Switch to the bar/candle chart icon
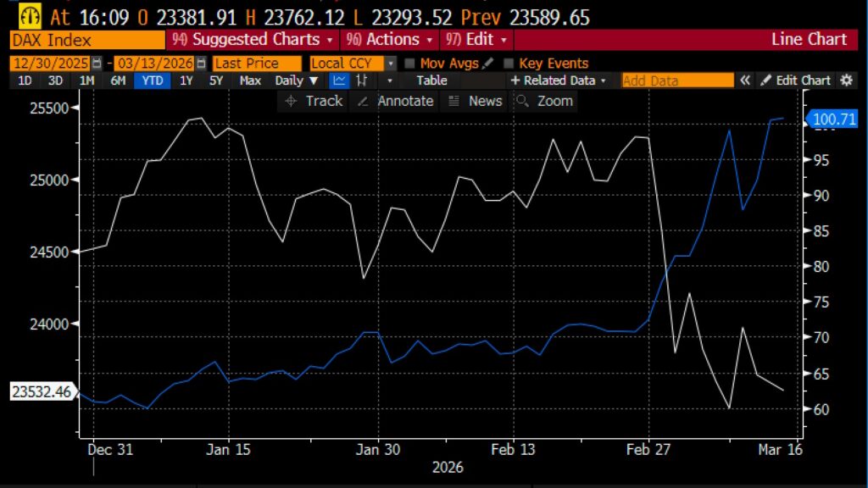 point(362,80)
